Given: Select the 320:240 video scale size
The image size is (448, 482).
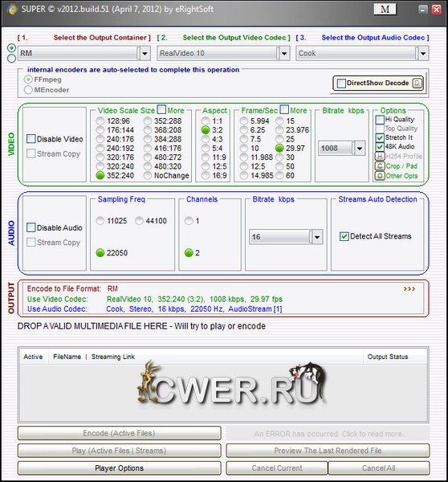Looking at the screenshot, I should point(100,166).
